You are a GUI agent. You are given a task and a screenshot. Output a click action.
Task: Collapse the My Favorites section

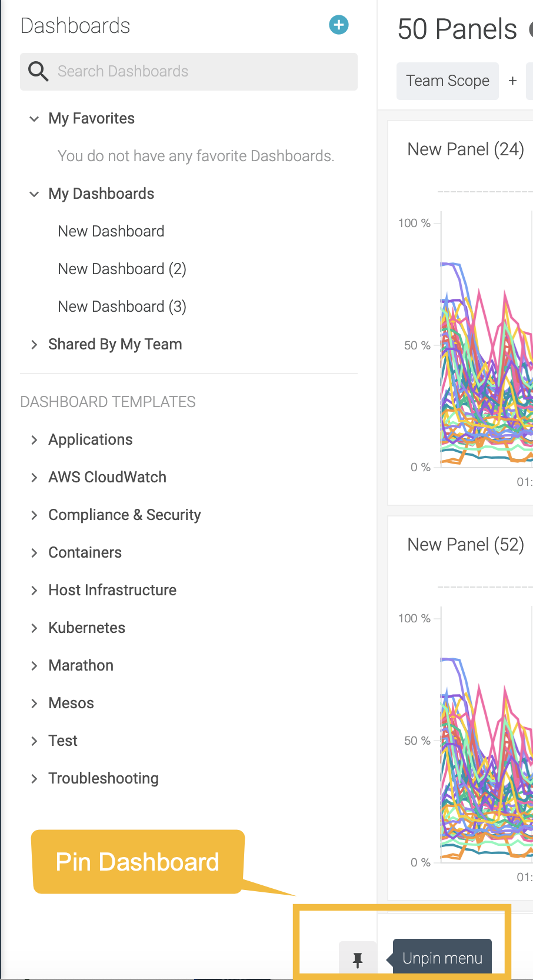pos(34,119)
